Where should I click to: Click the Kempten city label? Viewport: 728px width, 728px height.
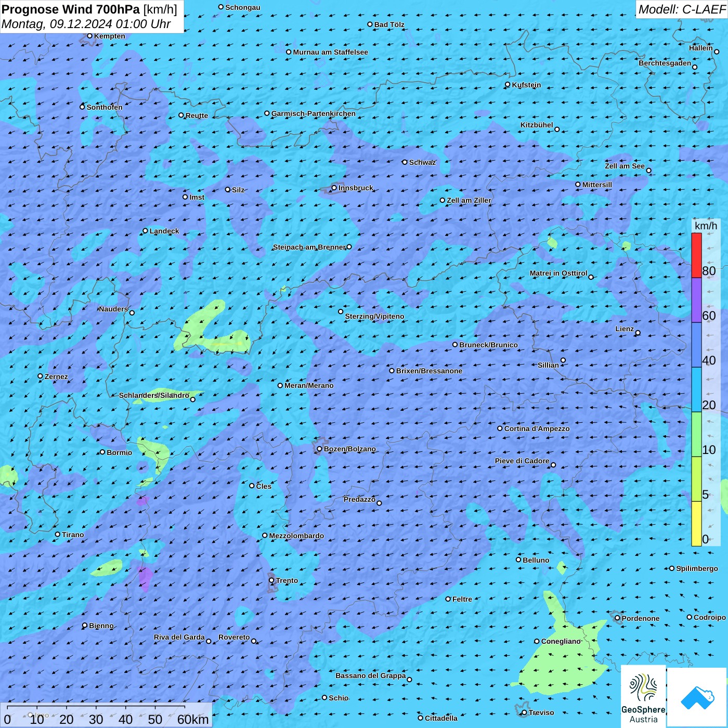110,36
